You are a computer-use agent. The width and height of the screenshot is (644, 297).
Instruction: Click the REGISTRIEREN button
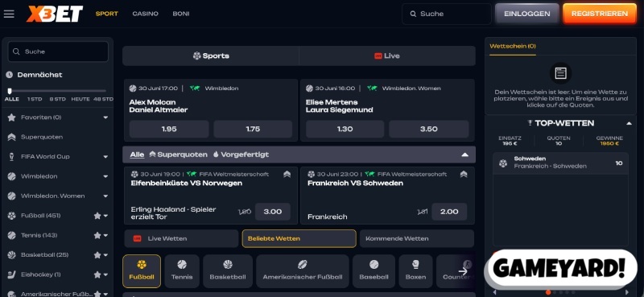(x=600, y=14)
